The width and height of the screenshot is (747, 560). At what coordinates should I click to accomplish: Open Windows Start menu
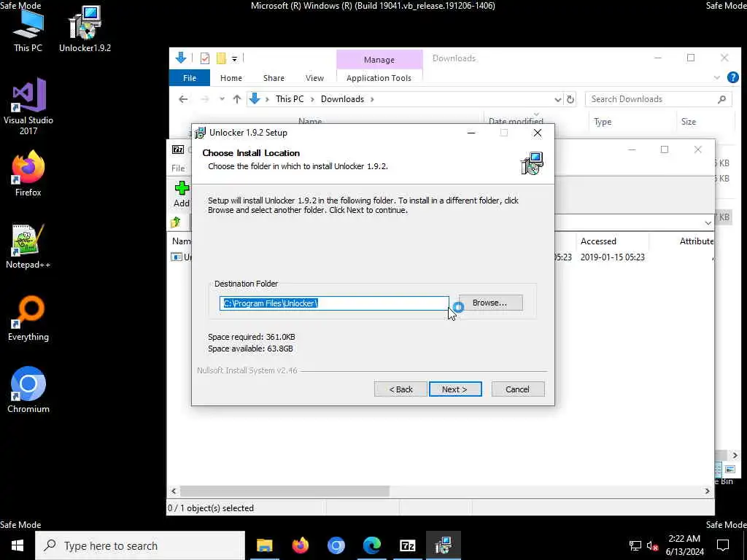(x=18, y=545)
